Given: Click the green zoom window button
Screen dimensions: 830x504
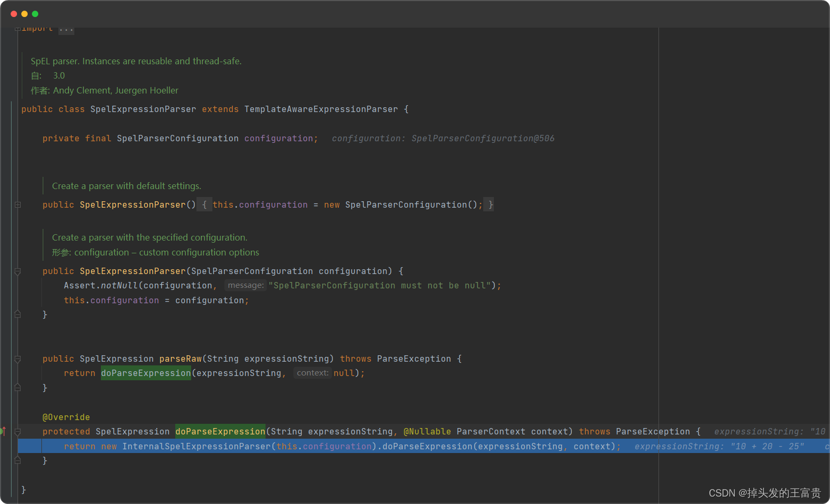Looking at the screenshot, I should [35, 14].
